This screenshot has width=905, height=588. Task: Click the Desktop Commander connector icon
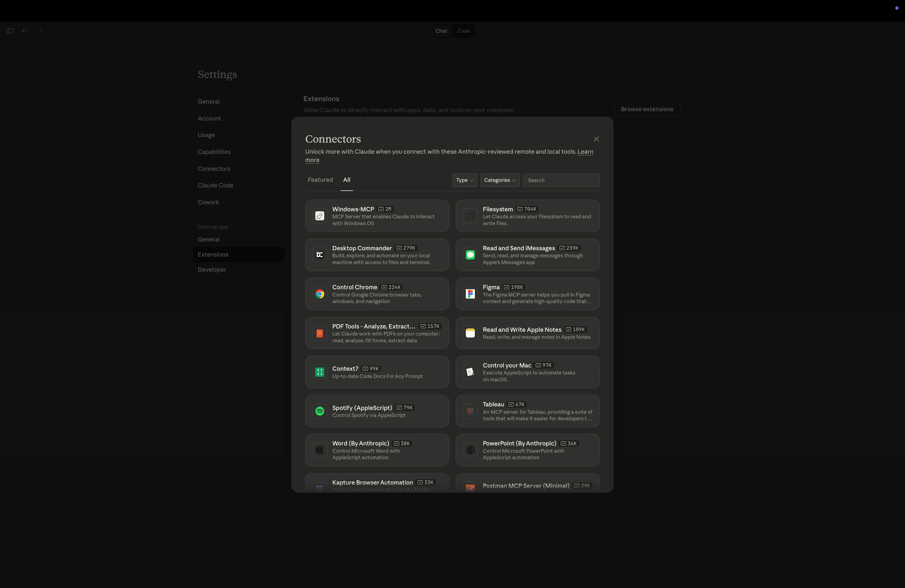click(320, 255)
